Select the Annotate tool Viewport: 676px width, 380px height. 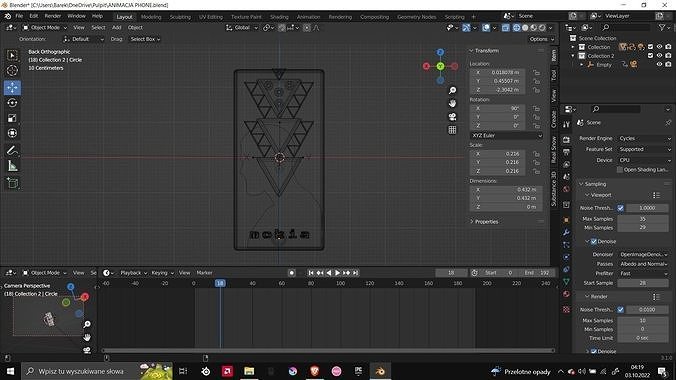coord(12,151)
